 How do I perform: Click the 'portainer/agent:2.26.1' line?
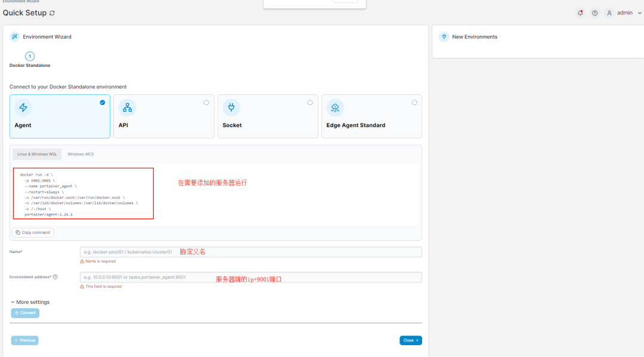click(48, 214)
